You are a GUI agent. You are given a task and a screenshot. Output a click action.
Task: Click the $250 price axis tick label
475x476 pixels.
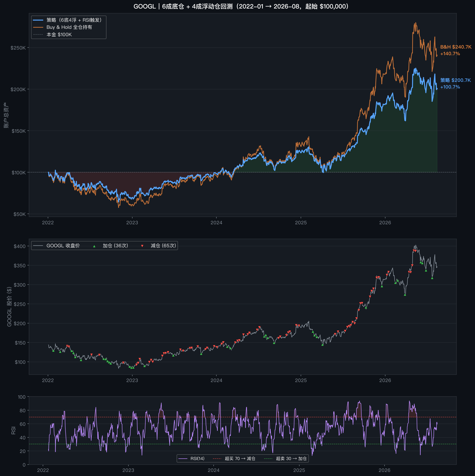(20, 304)
